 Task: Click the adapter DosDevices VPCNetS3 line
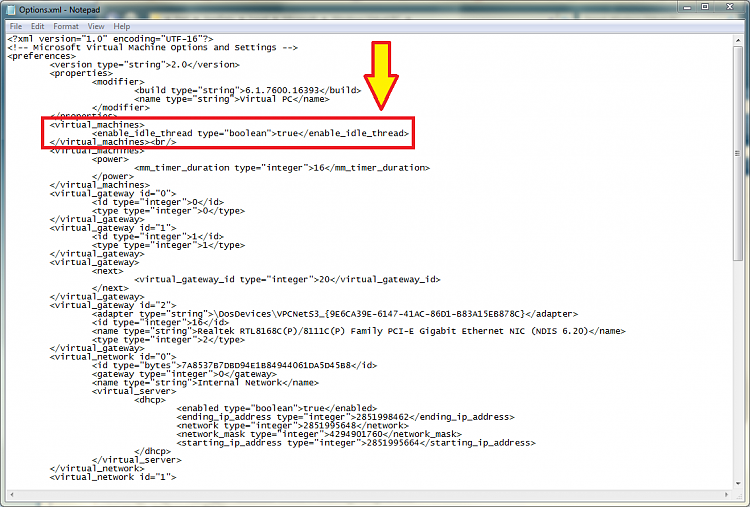coord(335,314)
